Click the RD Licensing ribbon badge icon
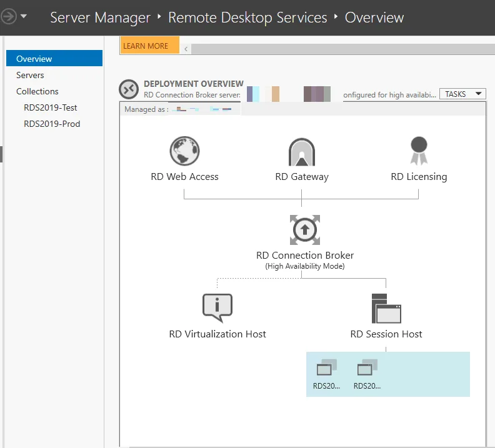The image size is (495, 448). 418,151
